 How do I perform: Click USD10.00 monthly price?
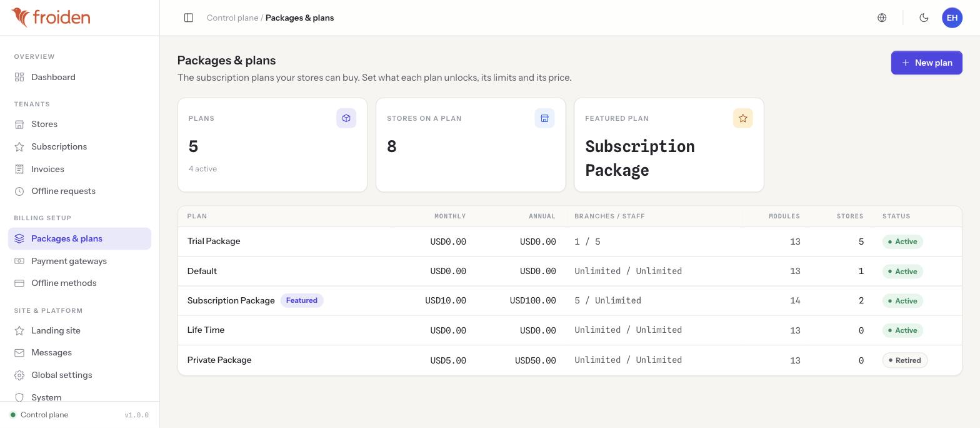tap(446, 301)
